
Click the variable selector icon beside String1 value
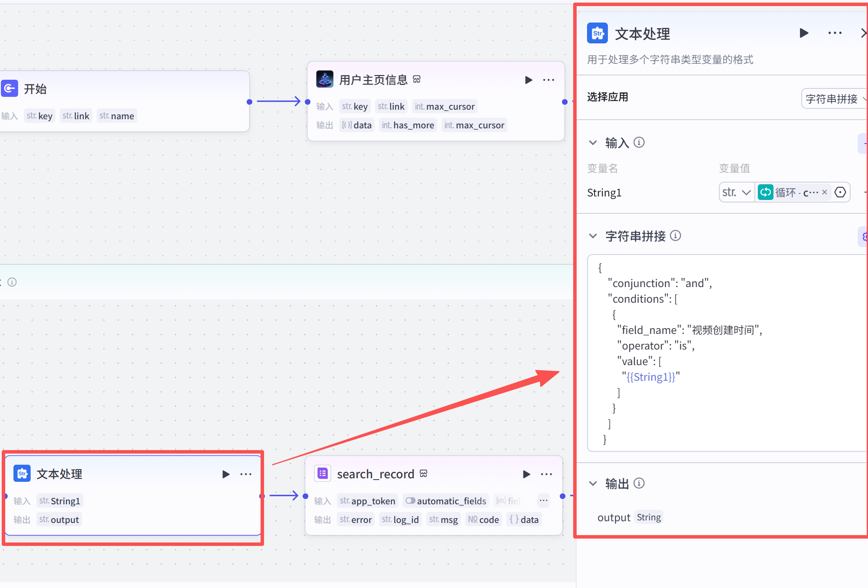pos(840,192)
